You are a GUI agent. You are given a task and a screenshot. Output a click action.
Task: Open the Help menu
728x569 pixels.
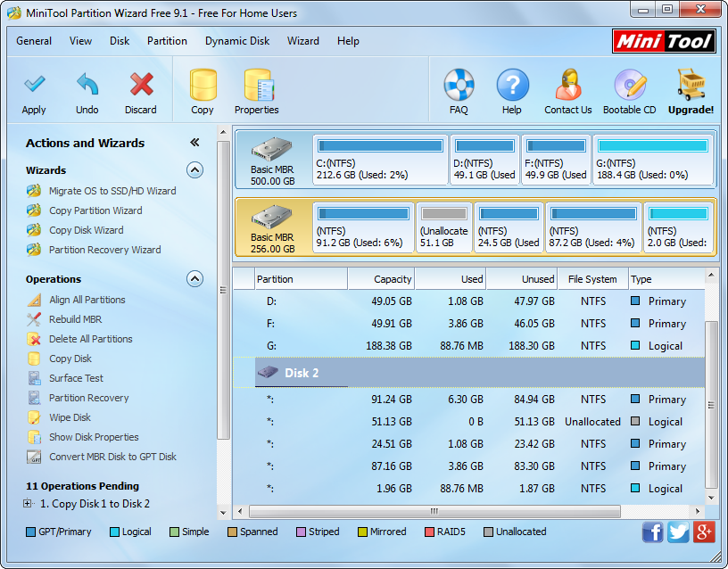(x=348, y=41)
